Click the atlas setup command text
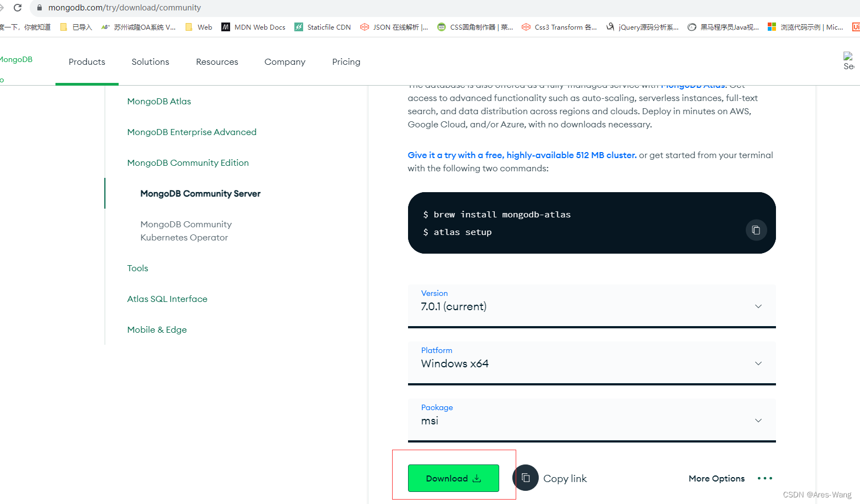 [x=462, y=232]
